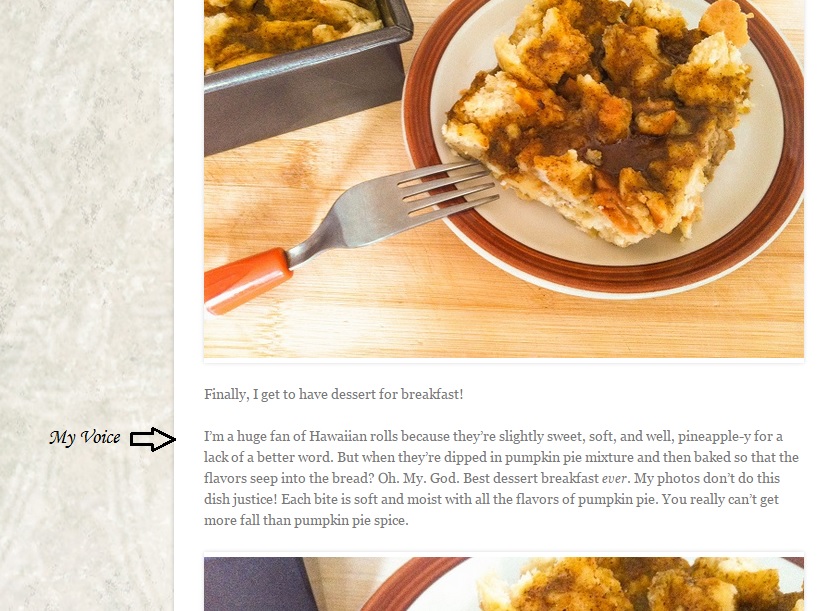This screenshot has height=611, width=839.
Task: Click the dark syrup pool on the pudding
Action: [x=623, y=150]
